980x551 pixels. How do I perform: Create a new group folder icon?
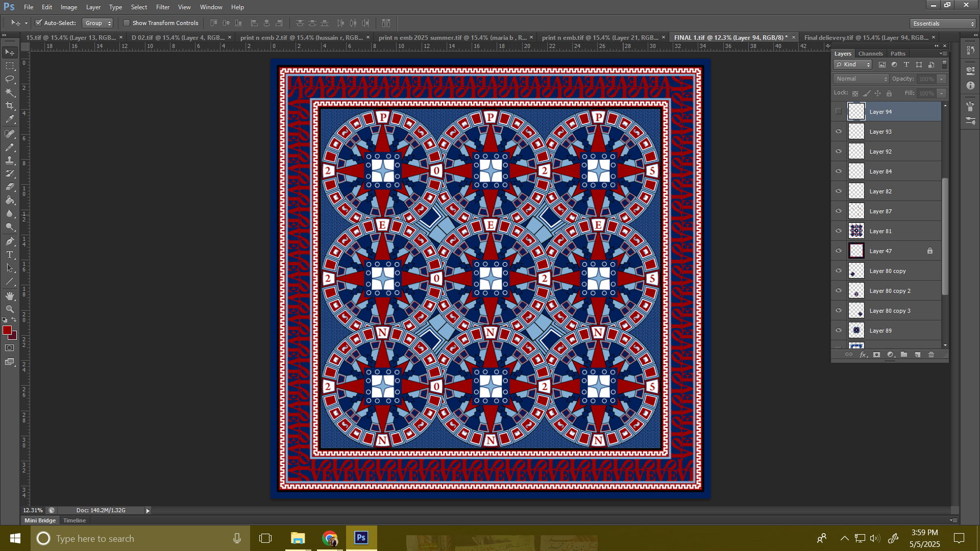[904, 355]
